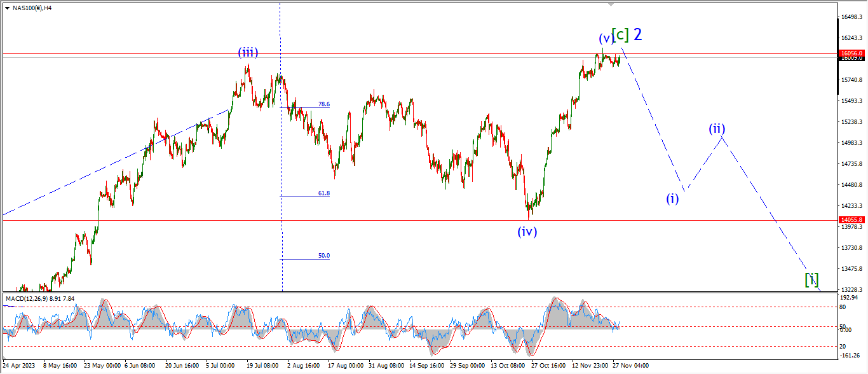
Task: Select the green [c] wave label
Action: (620, 35)
